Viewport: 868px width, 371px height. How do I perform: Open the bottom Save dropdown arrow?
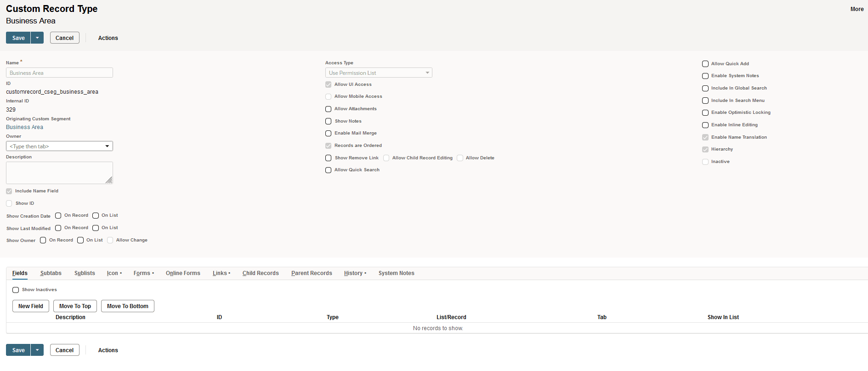tap(37, 350)
